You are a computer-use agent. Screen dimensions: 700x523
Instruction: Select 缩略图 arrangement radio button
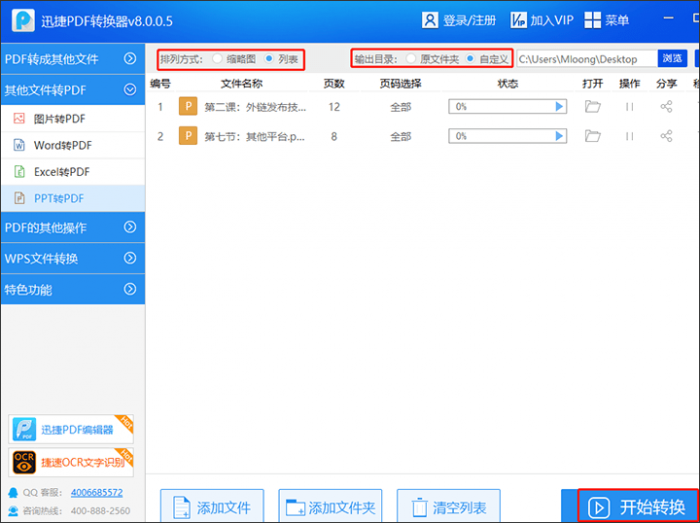tap(217, 59)
